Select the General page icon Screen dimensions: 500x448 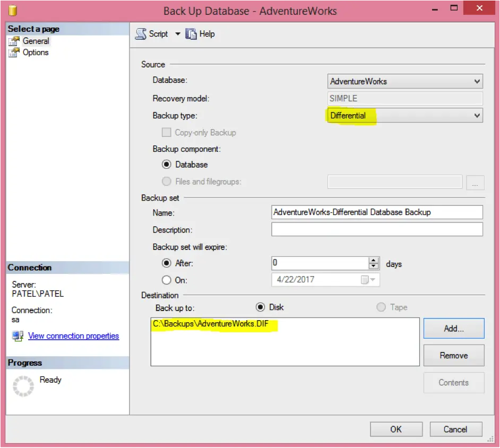pos(14,41)
